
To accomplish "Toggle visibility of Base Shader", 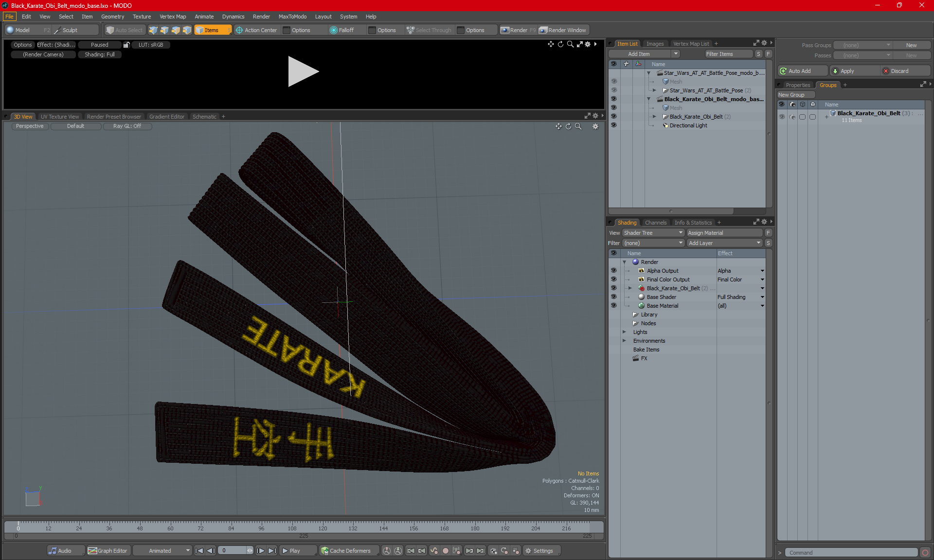I will [614, 297].
